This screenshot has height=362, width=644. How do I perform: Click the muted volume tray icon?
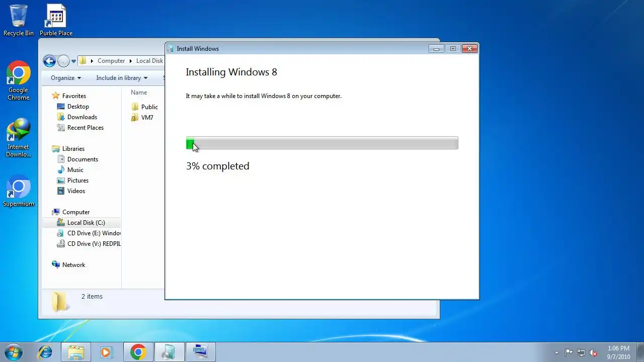[x=593, y=352]
